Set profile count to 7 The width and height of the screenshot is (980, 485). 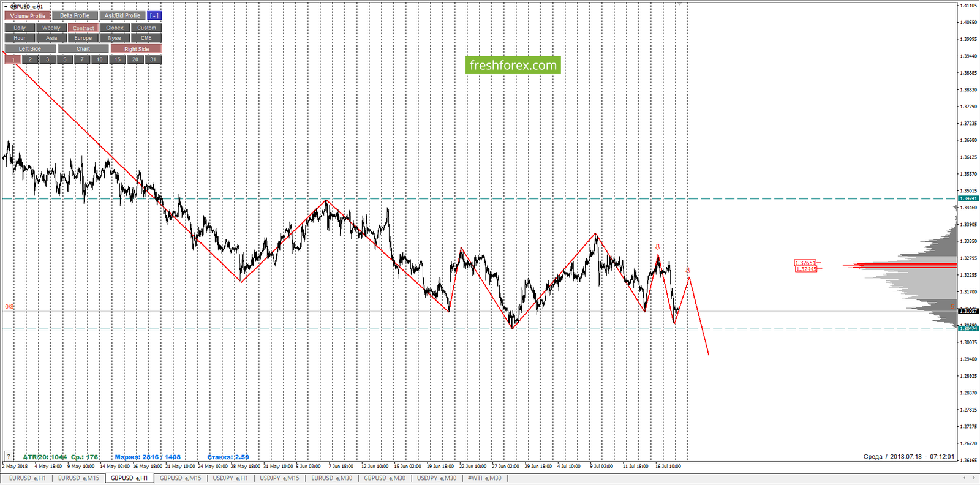pyautogui.click(x=82, y=59)
